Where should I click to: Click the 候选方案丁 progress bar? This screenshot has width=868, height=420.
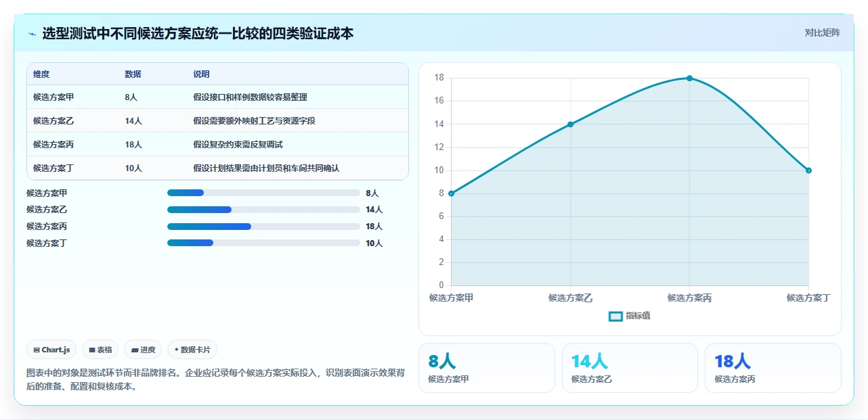263,243
